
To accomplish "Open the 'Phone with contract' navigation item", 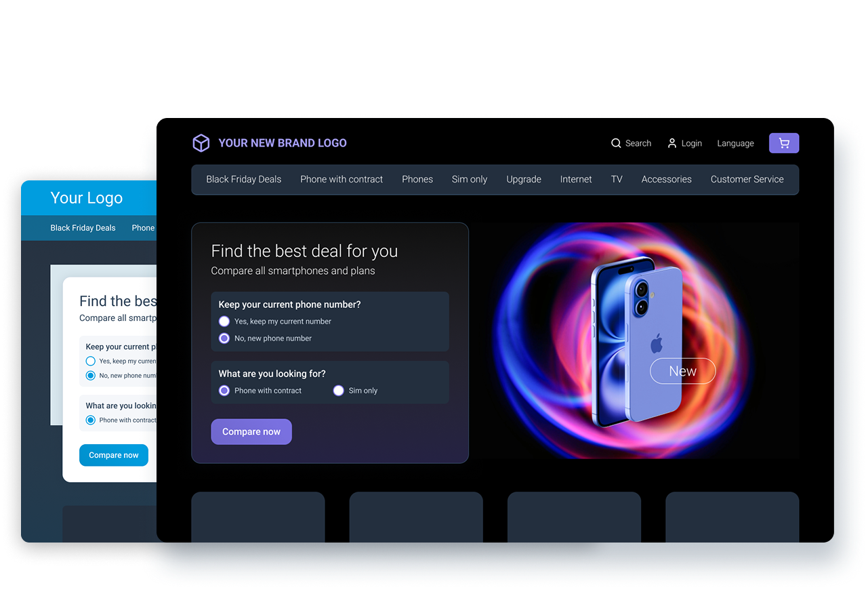I will tap(342, 180).
